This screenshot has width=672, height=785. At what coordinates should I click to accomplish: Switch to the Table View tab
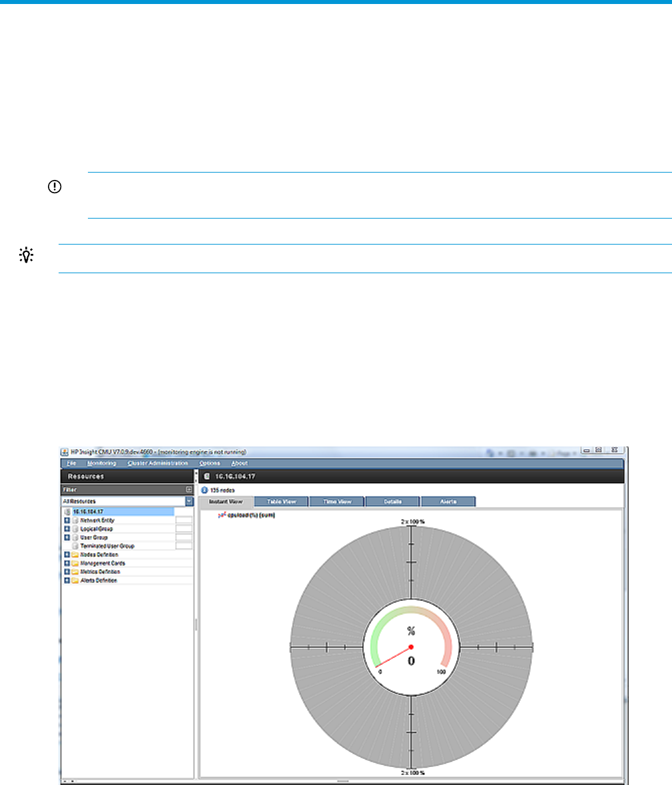[282, 502]
